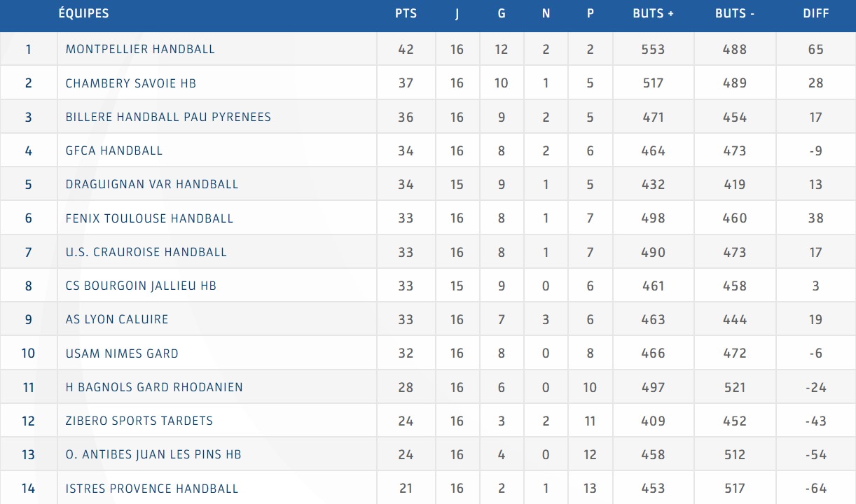Click O. ANTIBES JUAN LES PINS HB
Screen dimensions: 856x504
coord(153,454)
